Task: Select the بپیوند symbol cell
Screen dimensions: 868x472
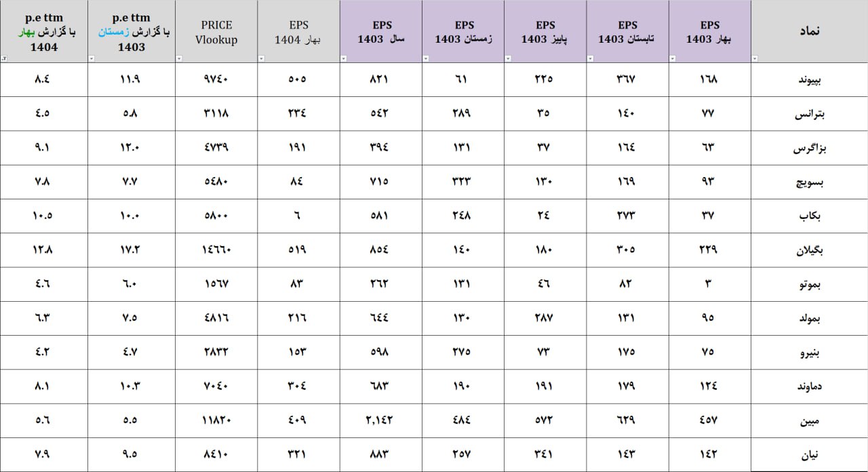Action: [810, 79]
